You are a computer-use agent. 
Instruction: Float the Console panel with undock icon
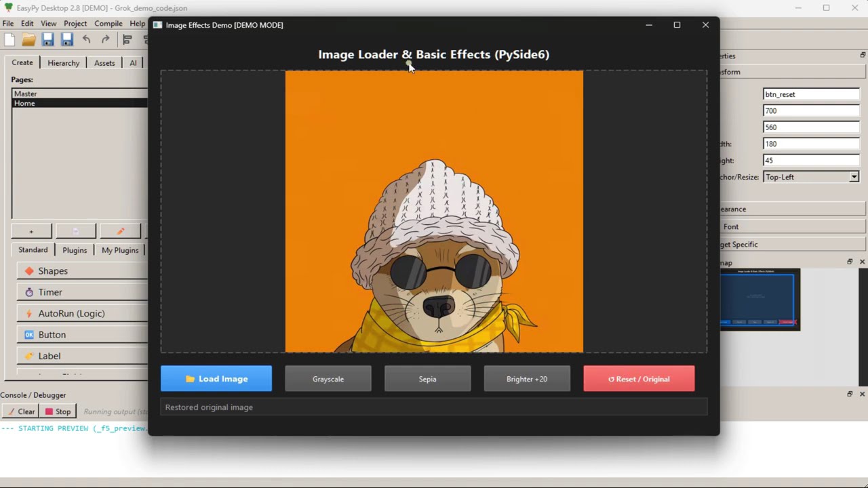point(850,394)
